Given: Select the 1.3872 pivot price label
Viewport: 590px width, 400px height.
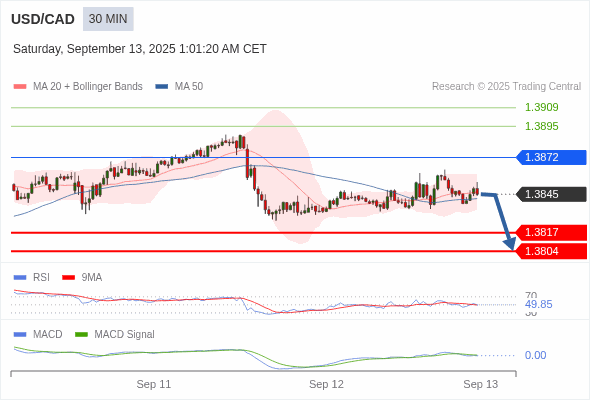Looking at the screenshot, I should pyautogui.click(x=551, y=157).
